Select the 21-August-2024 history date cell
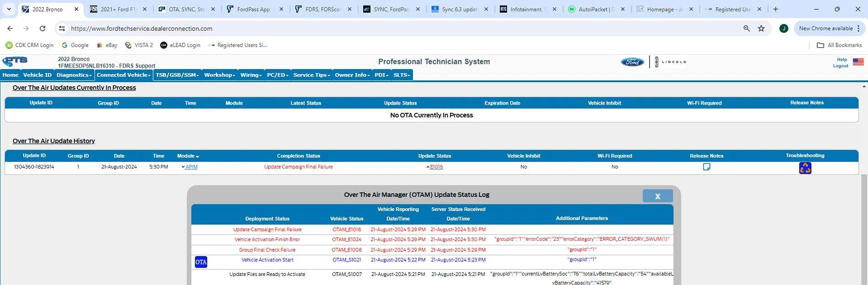Image resolution: width=868 pixels, height=285 pixels. 119,167
